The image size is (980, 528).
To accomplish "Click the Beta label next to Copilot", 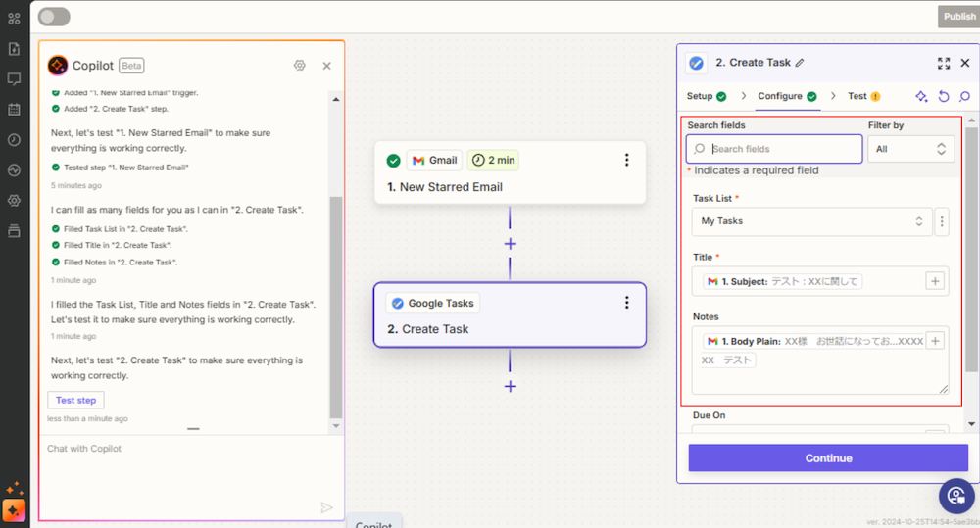I will click(x=131, y=66).
